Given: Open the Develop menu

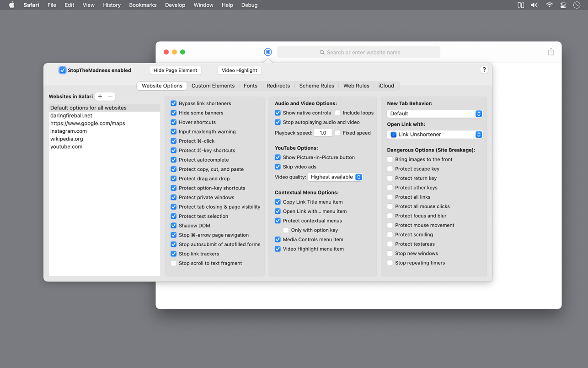Looking at the screenshot, I should click(x=175, y=5).
